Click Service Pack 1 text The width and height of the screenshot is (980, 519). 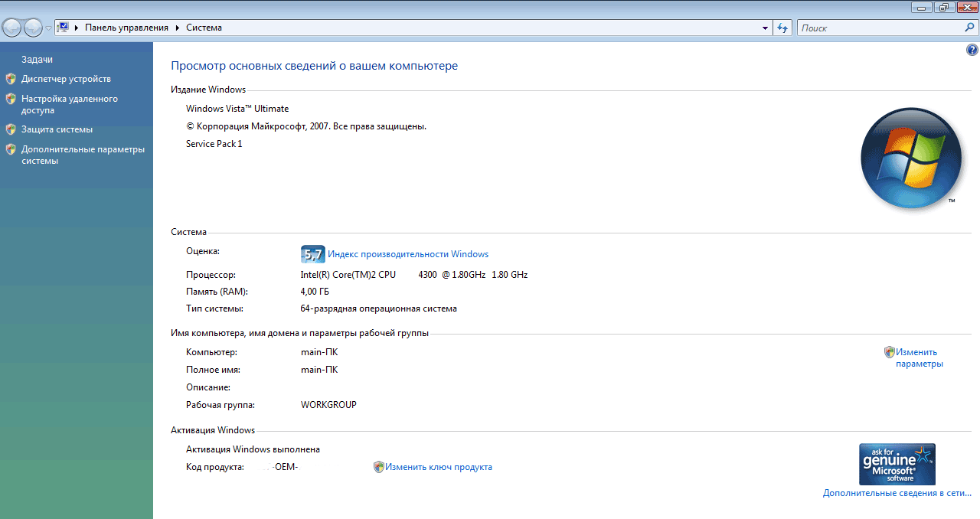pos(214,144)
